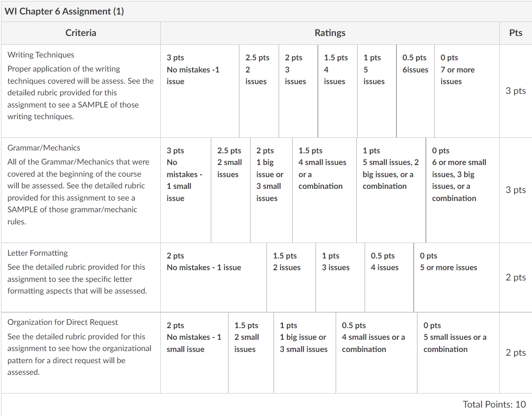Select Organization '0.5 pts 4 small issues' rating
Viewport: 532px width, 416px height.
coord(377,352)
